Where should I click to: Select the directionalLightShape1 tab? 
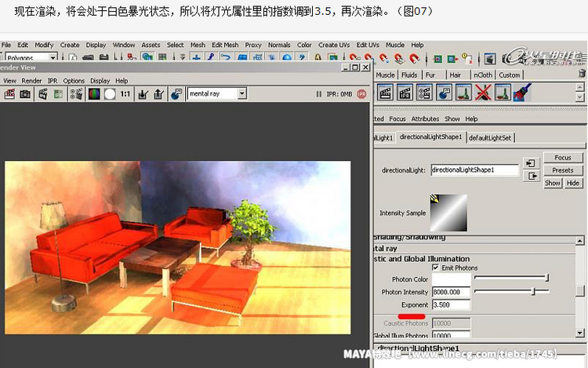coord(431,137)
